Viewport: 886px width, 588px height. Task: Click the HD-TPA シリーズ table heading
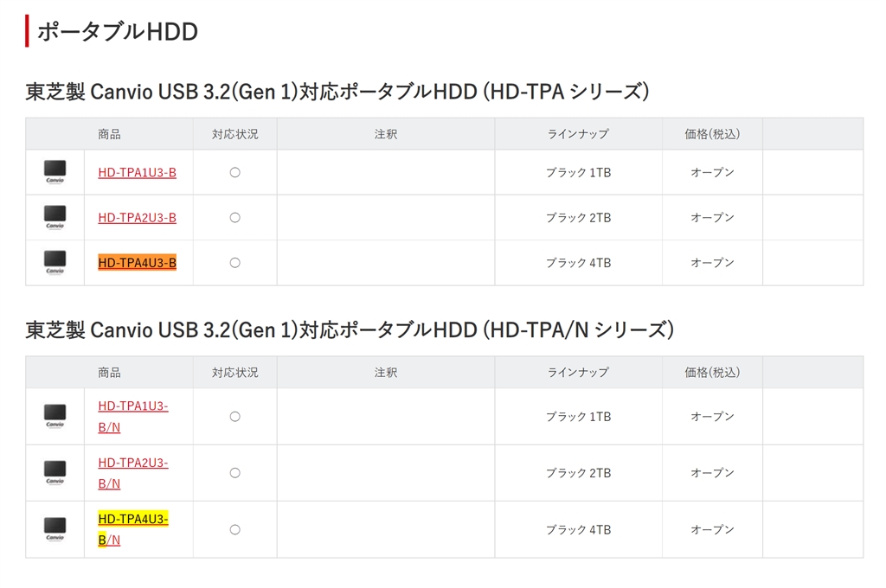coord(337,91)
